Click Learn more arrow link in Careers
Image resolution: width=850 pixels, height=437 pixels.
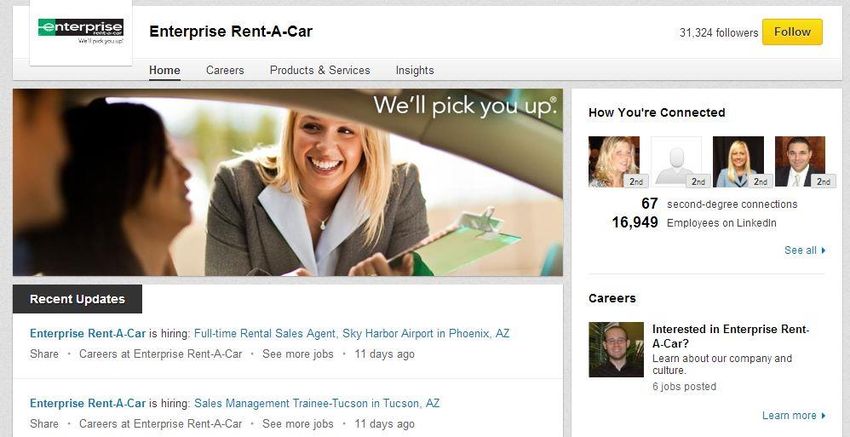[x=794, y=415]
